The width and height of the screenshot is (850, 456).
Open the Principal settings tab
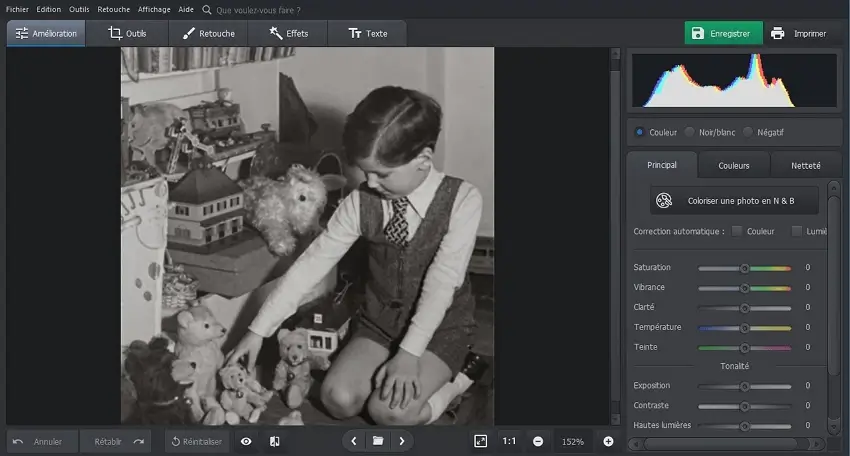tap(661, 165)
